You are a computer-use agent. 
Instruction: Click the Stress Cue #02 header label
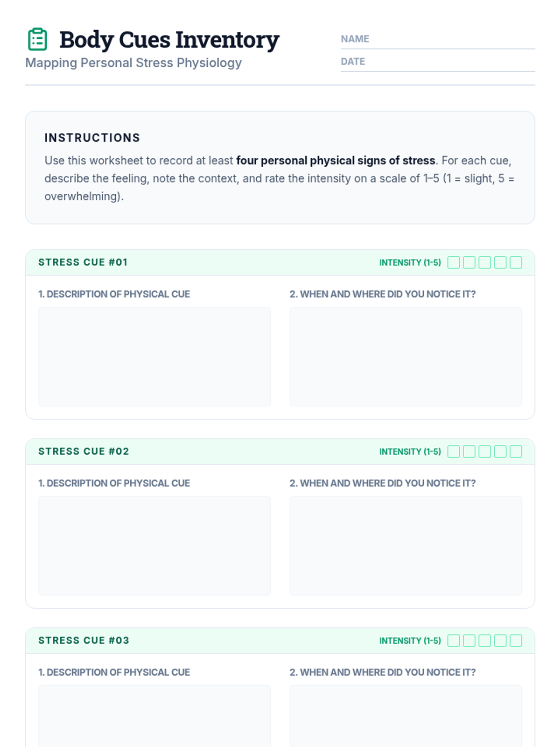click(x=84, y=451)
